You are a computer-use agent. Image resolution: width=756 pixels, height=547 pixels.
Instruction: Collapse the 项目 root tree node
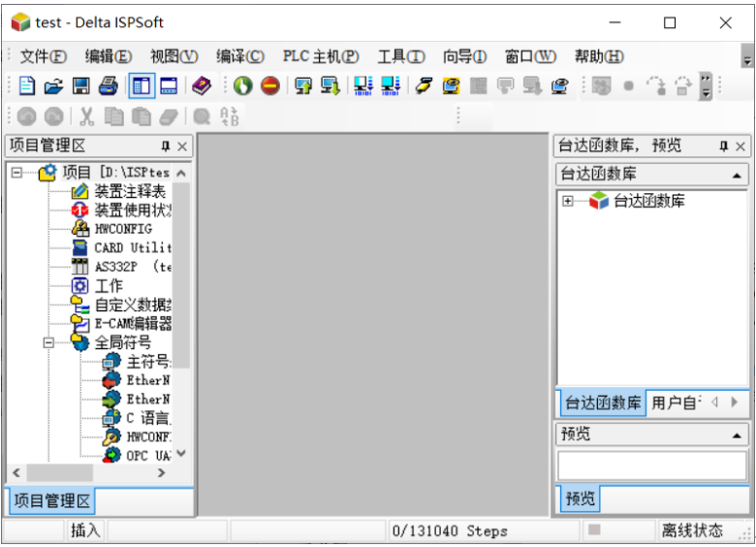17,173
